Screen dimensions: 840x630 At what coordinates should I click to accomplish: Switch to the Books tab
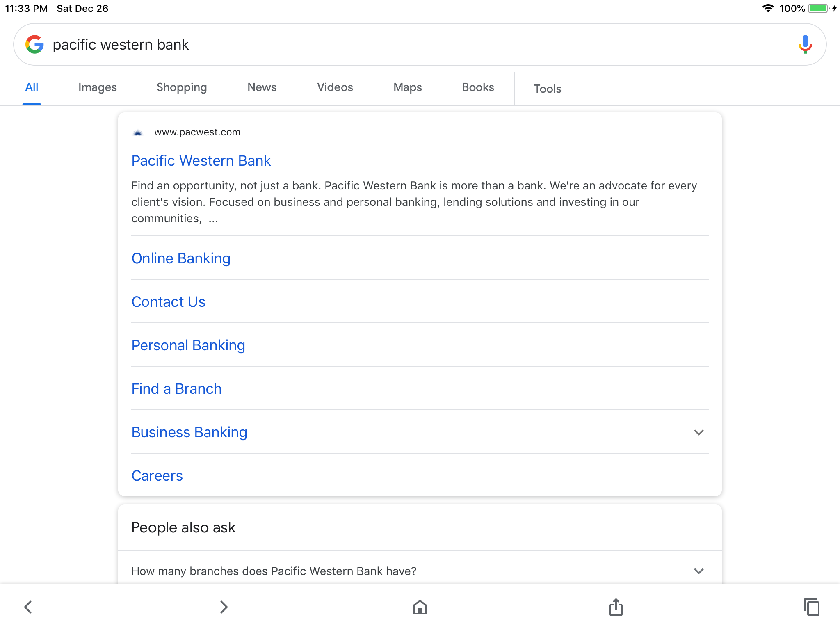pyautogui.click(x=478, y=87)
